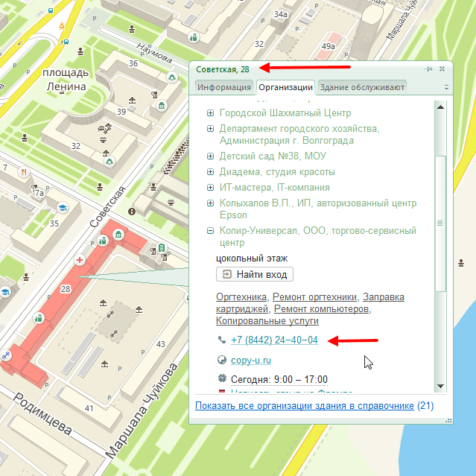Switch to the Информация tab
Screen dimensions: 476x476
(x=223, y=87)
